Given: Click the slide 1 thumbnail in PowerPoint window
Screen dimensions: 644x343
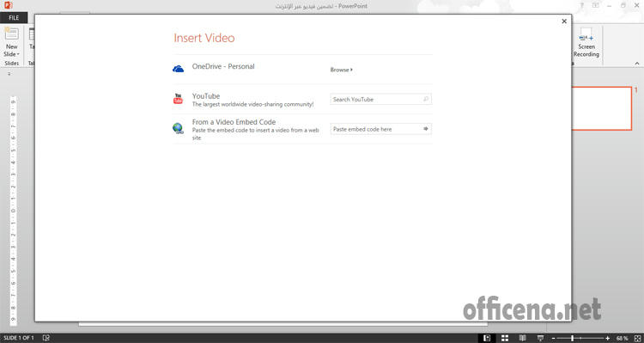Looking at the screenshot, I should (602, 108).
